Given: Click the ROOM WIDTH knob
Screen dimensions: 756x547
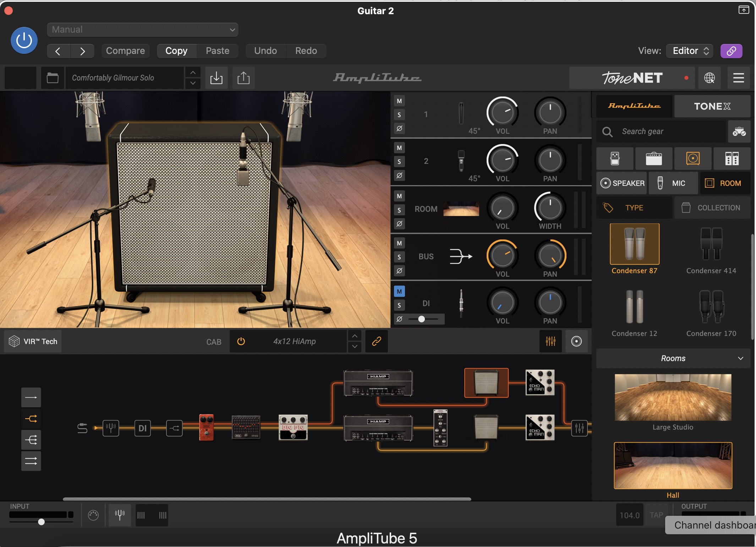Looking at the screenshot, I should pos(550,208).
